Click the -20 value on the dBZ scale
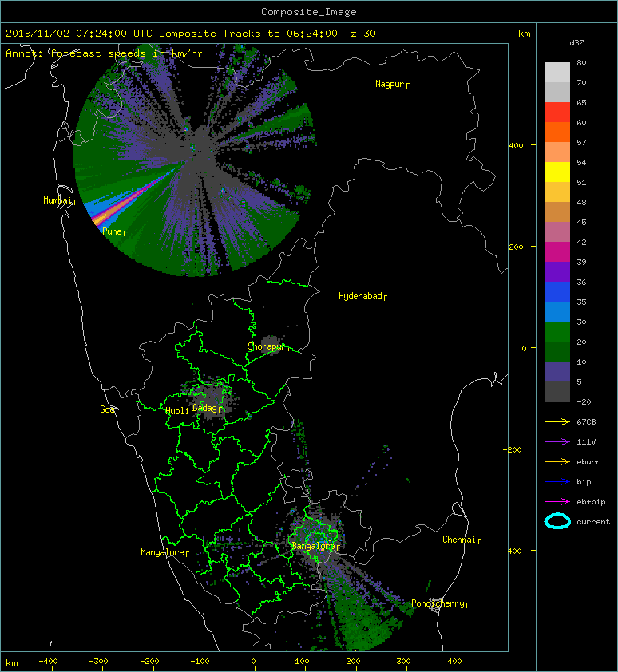The height and width of the screenshot is (672, 618). (x=584, y=402)
